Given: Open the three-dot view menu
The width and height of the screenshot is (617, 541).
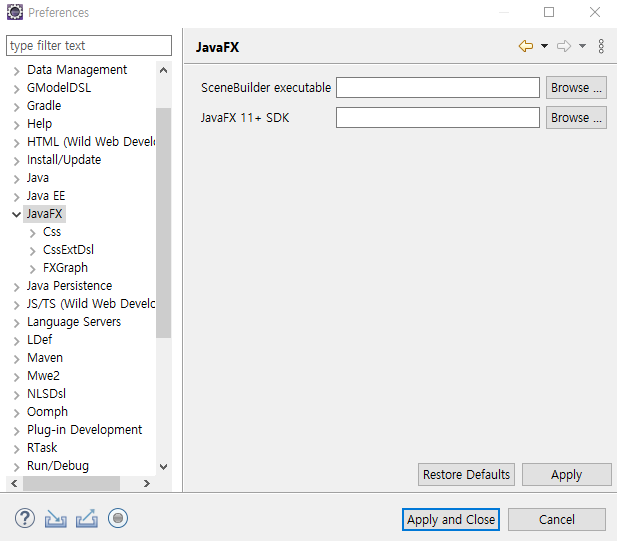Looking at the screenshot, I should (x=601, y=46).
